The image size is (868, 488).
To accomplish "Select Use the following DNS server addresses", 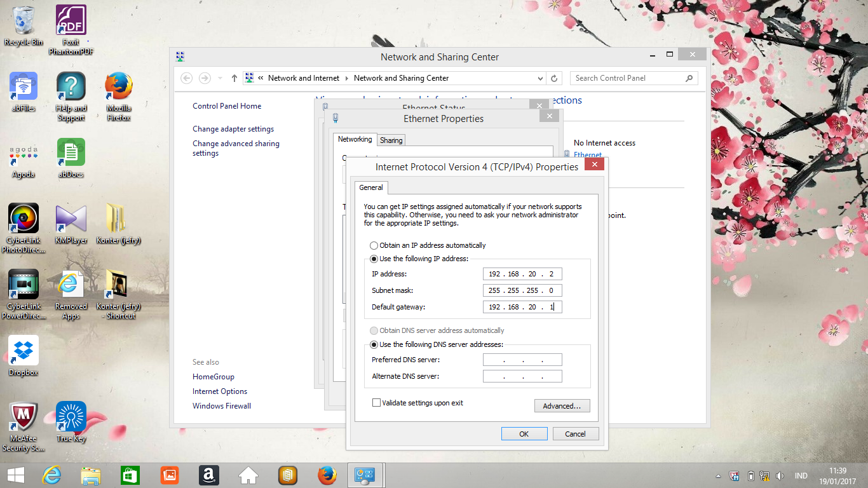I will pyautogui.click(x=374, y=344).
